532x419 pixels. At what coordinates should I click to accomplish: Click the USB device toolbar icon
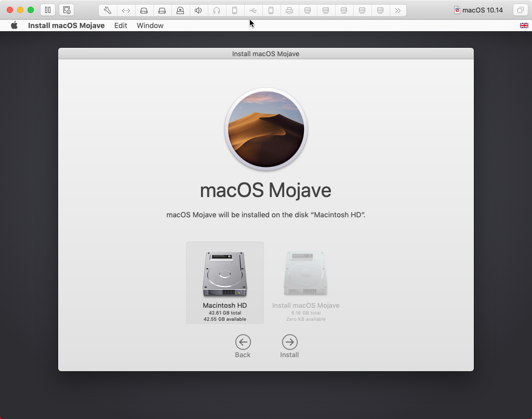pos(253,9)
